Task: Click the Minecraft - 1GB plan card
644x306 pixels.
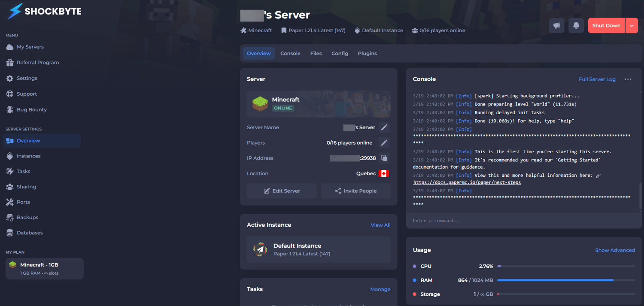Action: tap(45, 269)
